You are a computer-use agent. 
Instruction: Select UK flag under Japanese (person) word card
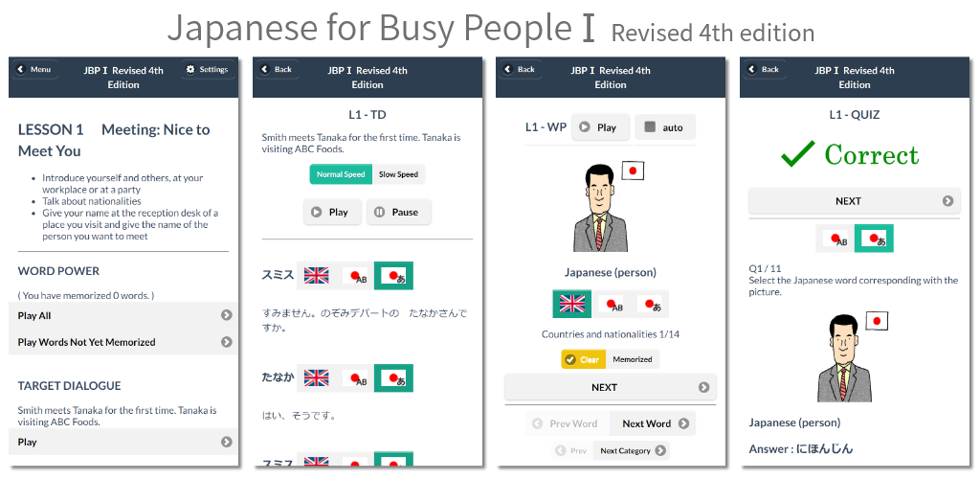(572, 304)
